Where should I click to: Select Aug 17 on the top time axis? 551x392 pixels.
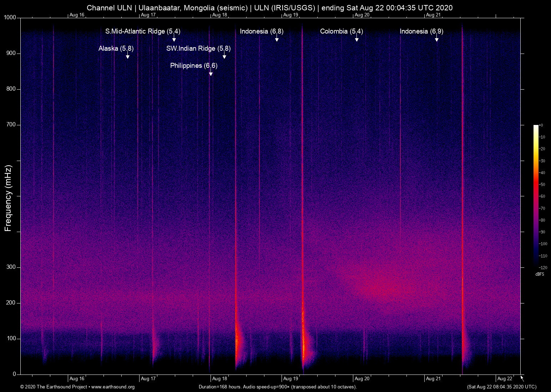pyautogui.click(x=148, y=15)
